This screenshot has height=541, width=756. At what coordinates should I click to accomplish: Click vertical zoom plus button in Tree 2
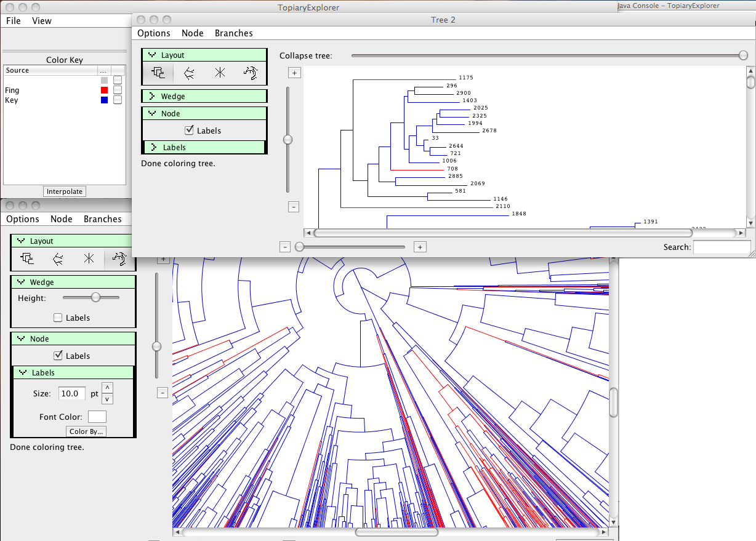coord(294,73)
